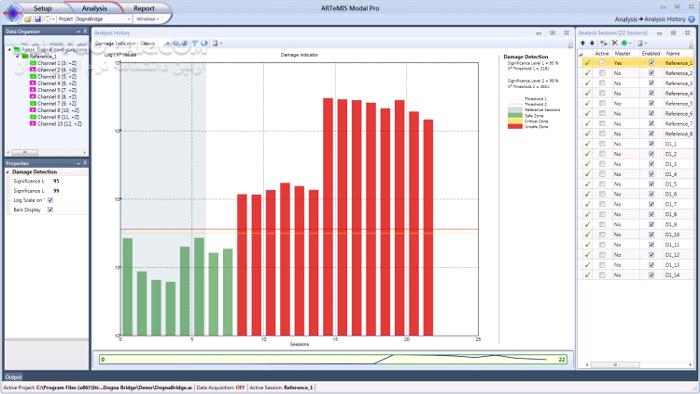Image resolution: width=700 pixels, height=394 pixels.
Task: Select Channel 5 in the Data Organizer tree
Action: click(x=56, y=90)
